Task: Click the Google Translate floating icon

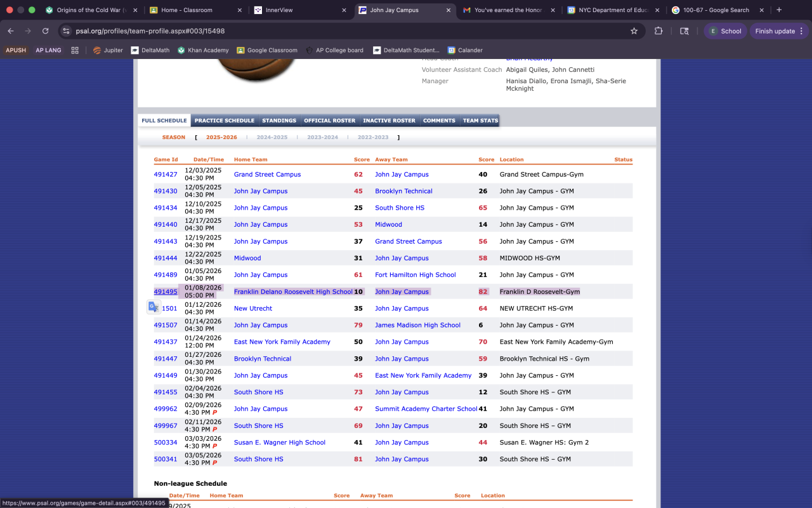Action: click(x=154, y=307)
